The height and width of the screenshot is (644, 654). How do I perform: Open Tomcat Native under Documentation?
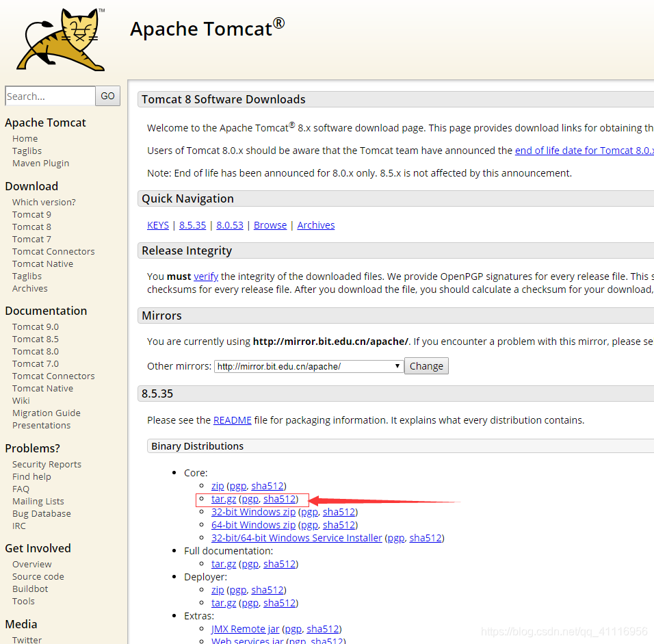coord(42,389)
